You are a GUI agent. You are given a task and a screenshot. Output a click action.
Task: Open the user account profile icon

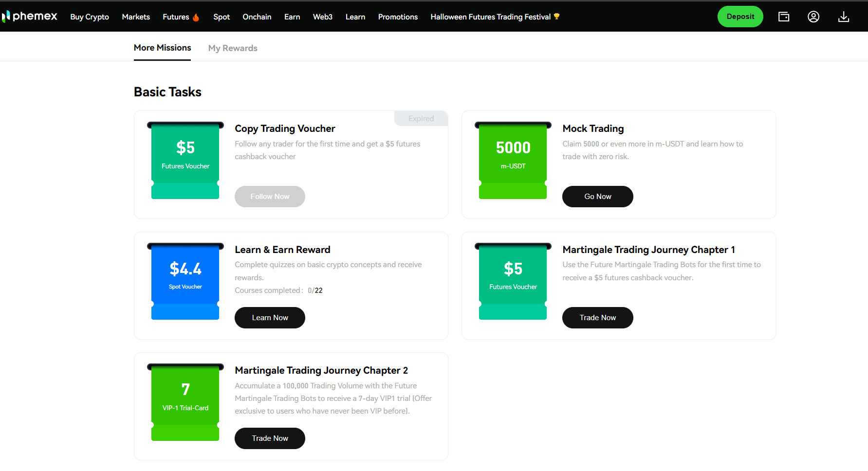point(813,17)
